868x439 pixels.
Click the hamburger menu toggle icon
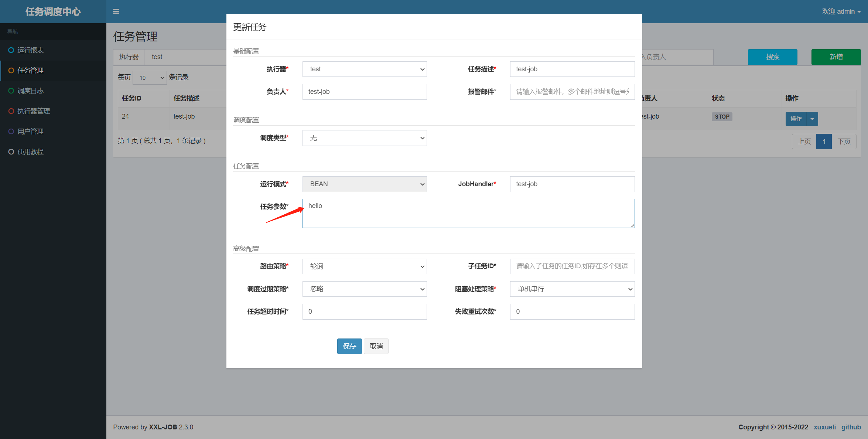pyautogui.click(x=116, y=11)
